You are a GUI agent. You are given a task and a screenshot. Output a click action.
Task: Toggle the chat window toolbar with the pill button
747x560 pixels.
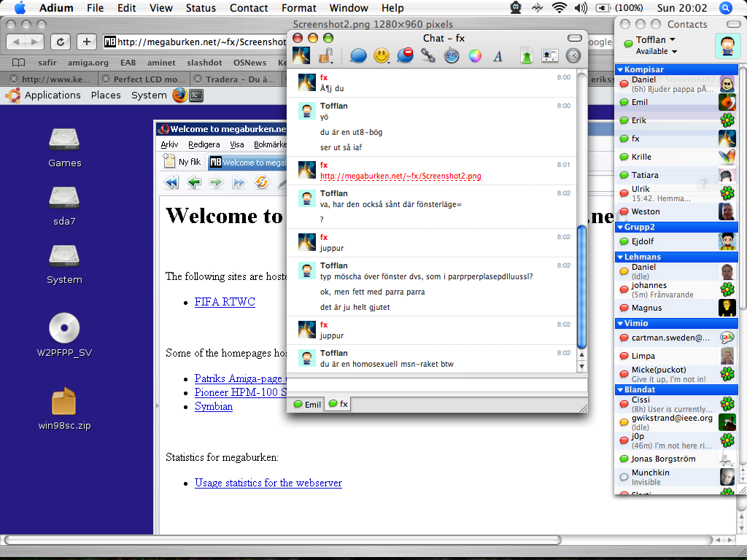pyautogui.click(x=575, y=38)
